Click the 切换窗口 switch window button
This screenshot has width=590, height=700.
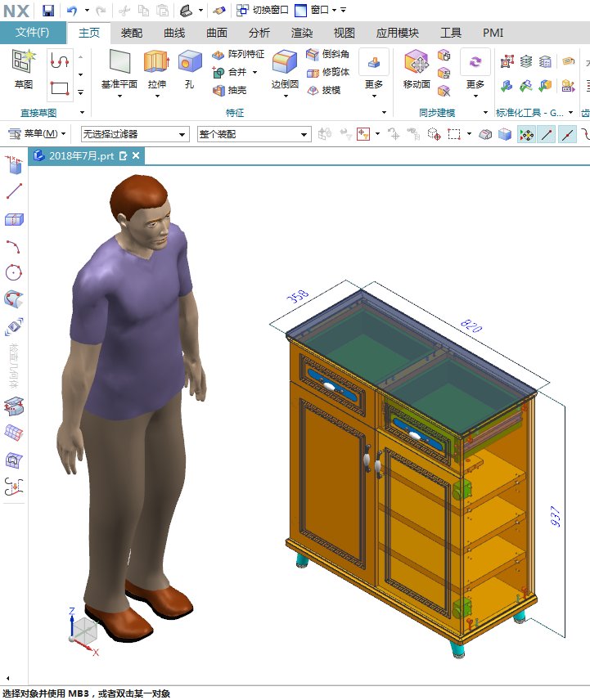(260, 10)
